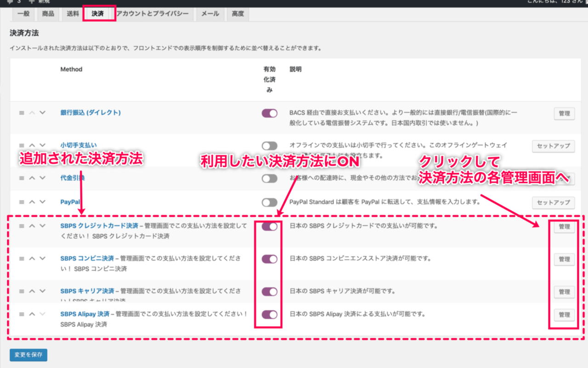The image size is (588, 368).
Task: Click drag handle for 小切手支払い row
Action: (x=22, y=145)
